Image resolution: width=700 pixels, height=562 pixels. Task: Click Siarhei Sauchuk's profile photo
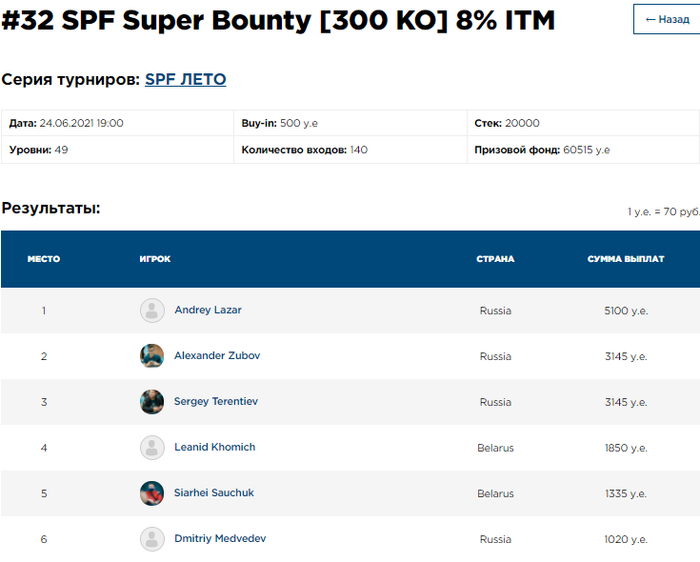(152, 493)
